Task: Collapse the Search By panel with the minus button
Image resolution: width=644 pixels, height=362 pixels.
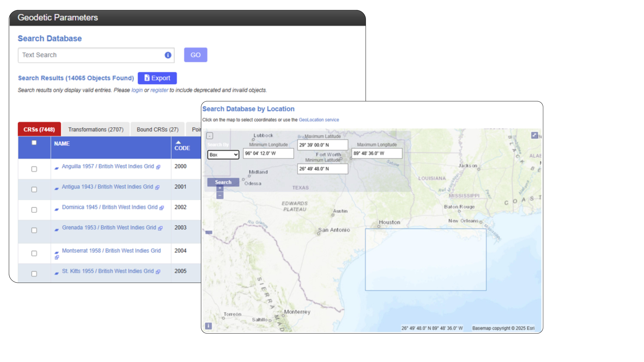Action: point(210,136)
